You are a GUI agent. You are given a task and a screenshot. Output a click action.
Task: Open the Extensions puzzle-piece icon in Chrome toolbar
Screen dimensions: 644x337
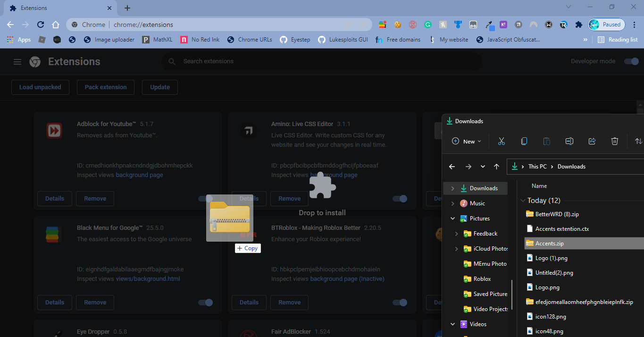click(578, 24)
